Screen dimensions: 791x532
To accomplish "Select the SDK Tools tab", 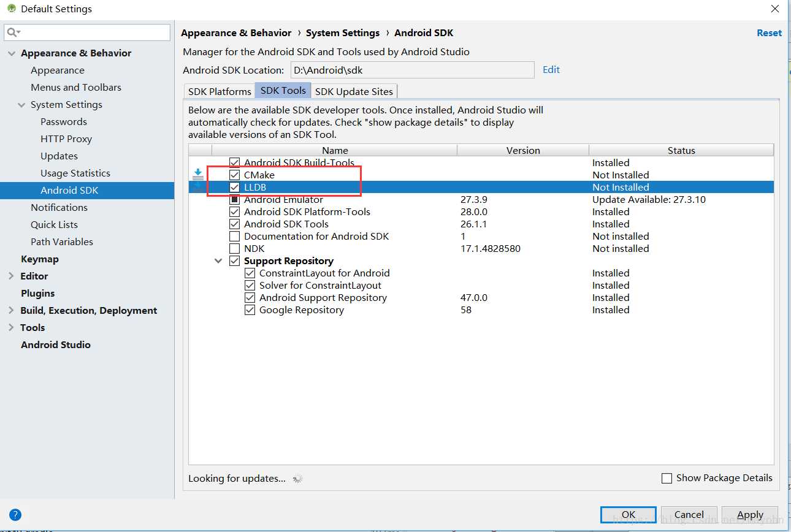I will tap(283, 91).
